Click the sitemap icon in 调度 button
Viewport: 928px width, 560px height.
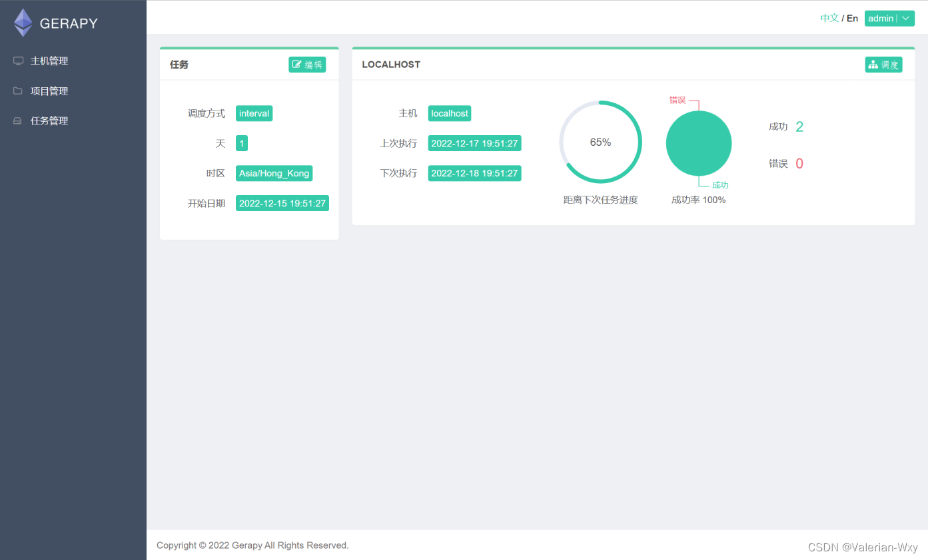873,65
